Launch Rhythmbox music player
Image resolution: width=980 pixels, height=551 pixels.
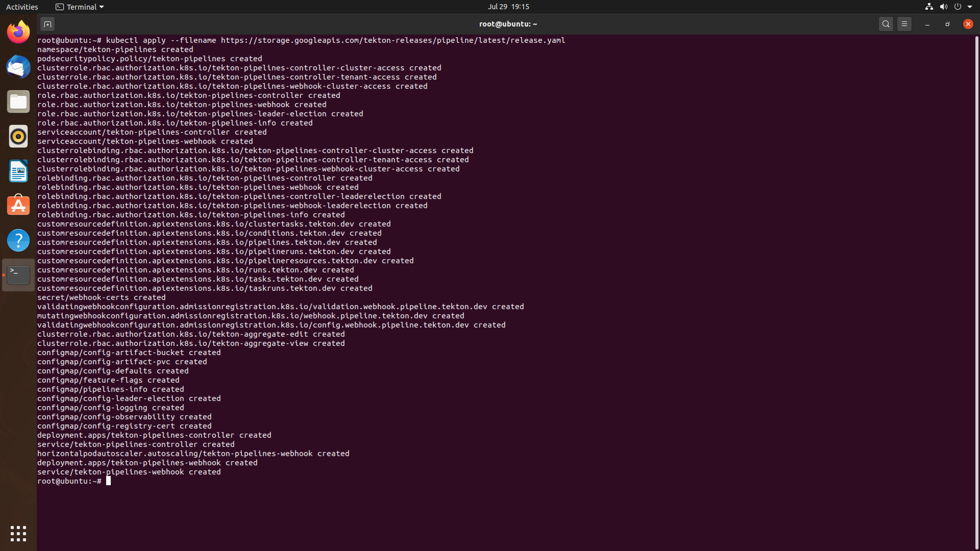18,136
